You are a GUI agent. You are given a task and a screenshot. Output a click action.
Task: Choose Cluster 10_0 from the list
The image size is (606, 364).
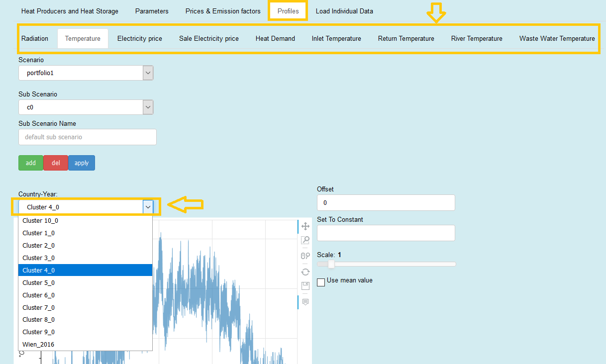click(85, 221)
